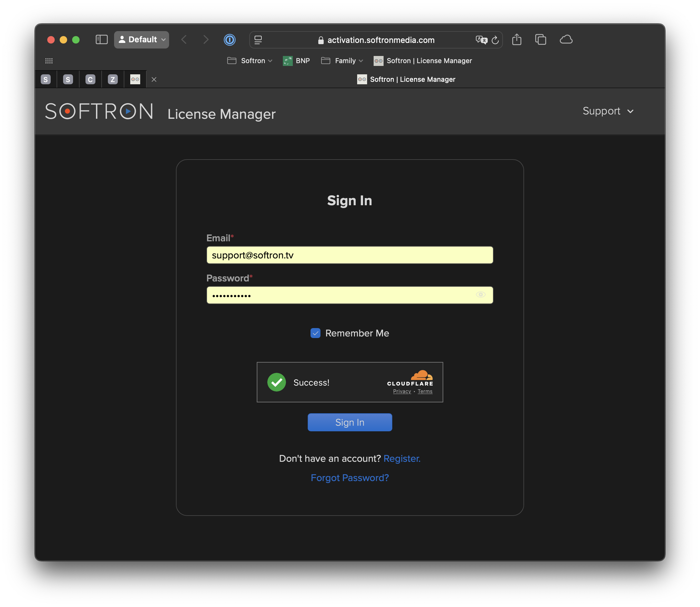This screenshot has width=700, height=607.
Task: Expand the Softron bookmarks folder
Action: (x=250, y=61)
